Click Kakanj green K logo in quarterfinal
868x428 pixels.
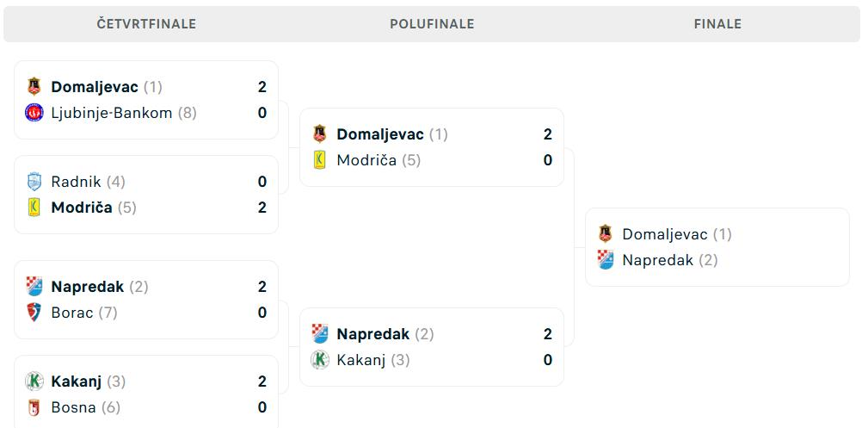point(34,382)
